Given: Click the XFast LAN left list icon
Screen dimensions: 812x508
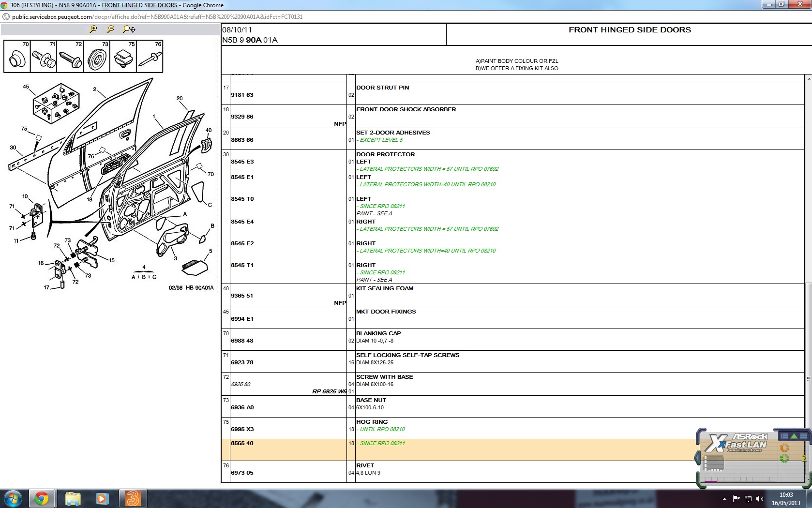Looking at the screenshot, I should click(784, 436).
